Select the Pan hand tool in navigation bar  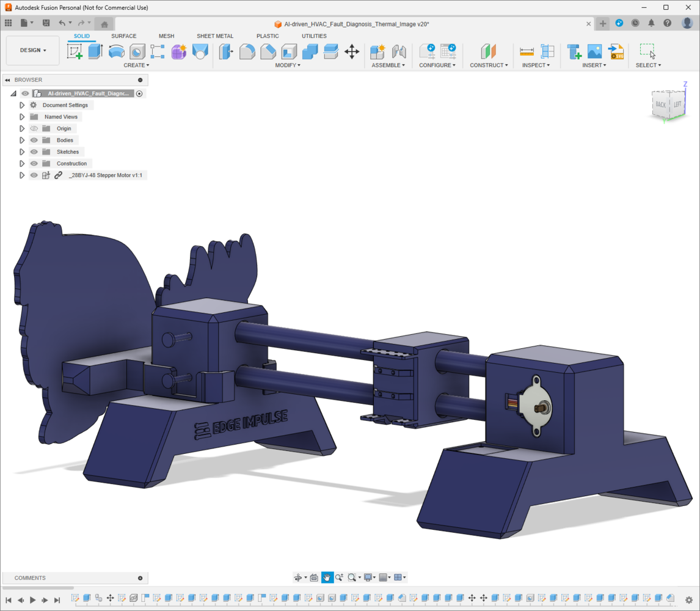(x=327, y=577)
